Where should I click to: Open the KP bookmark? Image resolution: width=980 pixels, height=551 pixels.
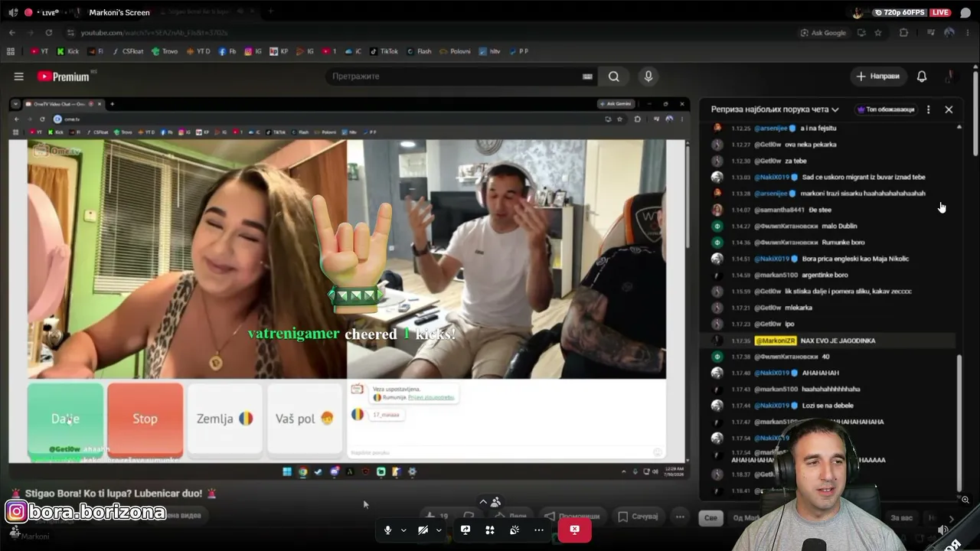coord(279,51)
